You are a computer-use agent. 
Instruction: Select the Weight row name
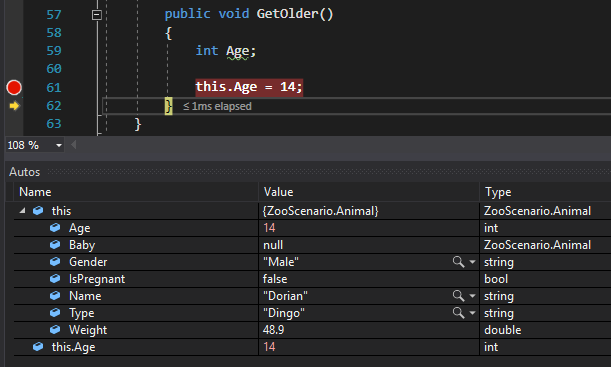pos(88,330)
